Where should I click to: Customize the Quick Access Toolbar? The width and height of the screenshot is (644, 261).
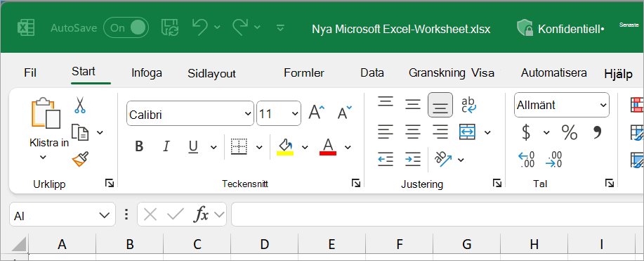[280, 28]
